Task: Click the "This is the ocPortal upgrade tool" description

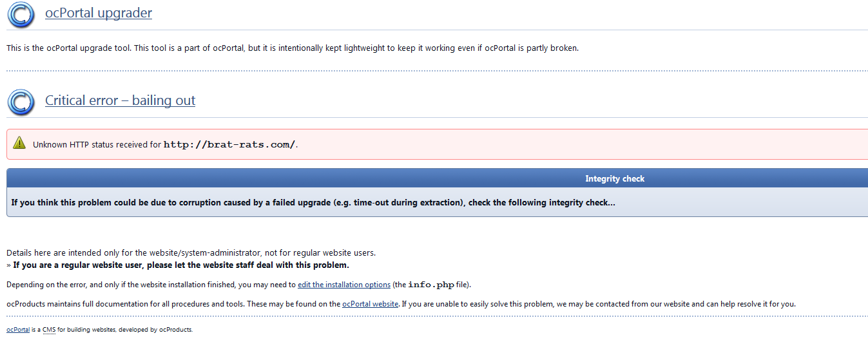Action: click(292, 48)
